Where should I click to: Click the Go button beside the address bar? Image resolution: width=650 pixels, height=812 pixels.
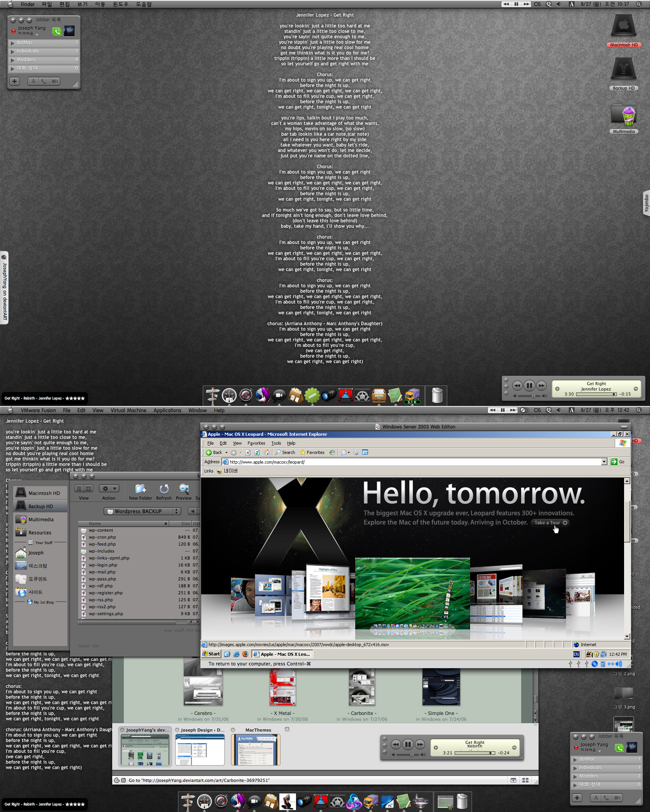click(617, 462)
